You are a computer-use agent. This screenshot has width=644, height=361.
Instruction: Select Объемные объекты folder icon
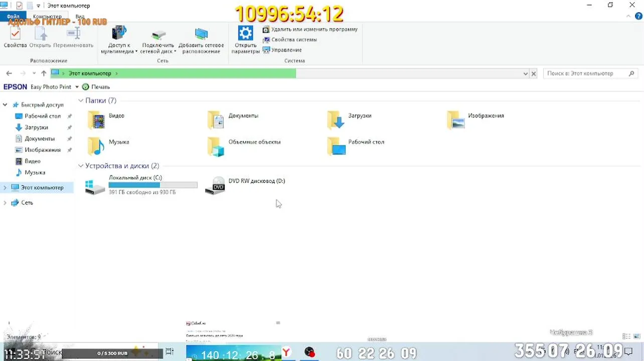pyautogui.click(x=216, y=146)
